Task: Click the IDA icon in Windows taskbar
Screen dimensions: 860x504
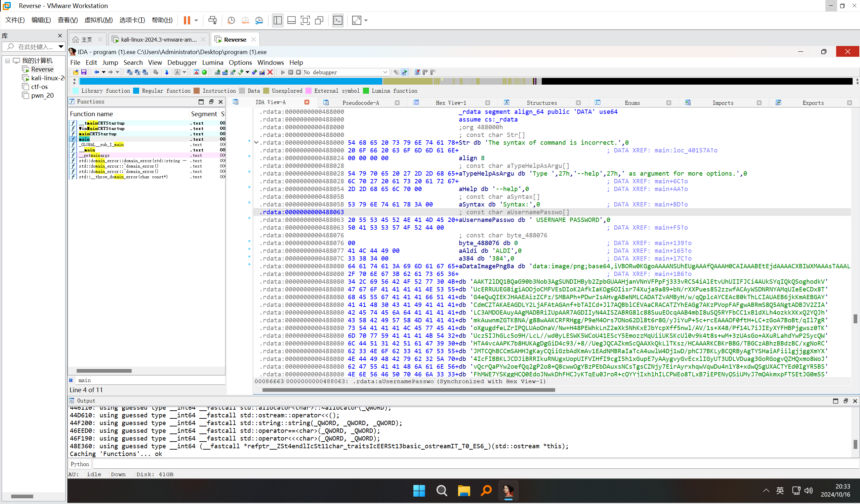Action: click(x=508, y=491)
